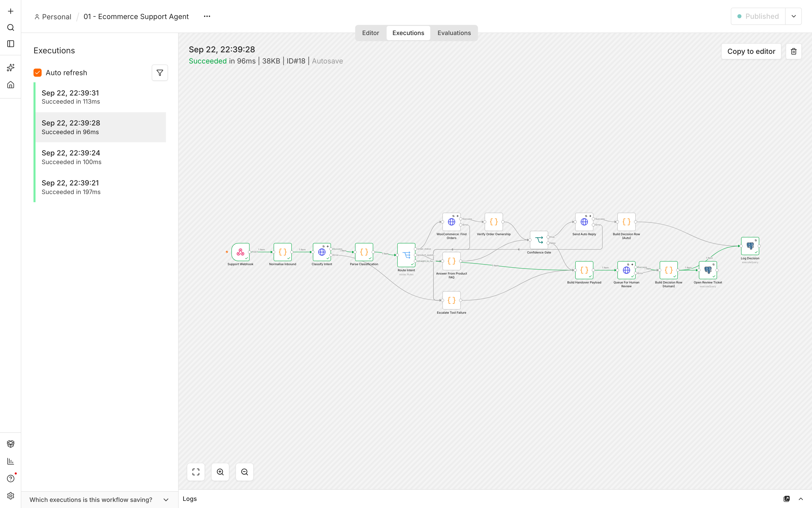Select the Route Intent node
Image resolution: width=812 pixels, height=508 pixels.
point(406,255)
